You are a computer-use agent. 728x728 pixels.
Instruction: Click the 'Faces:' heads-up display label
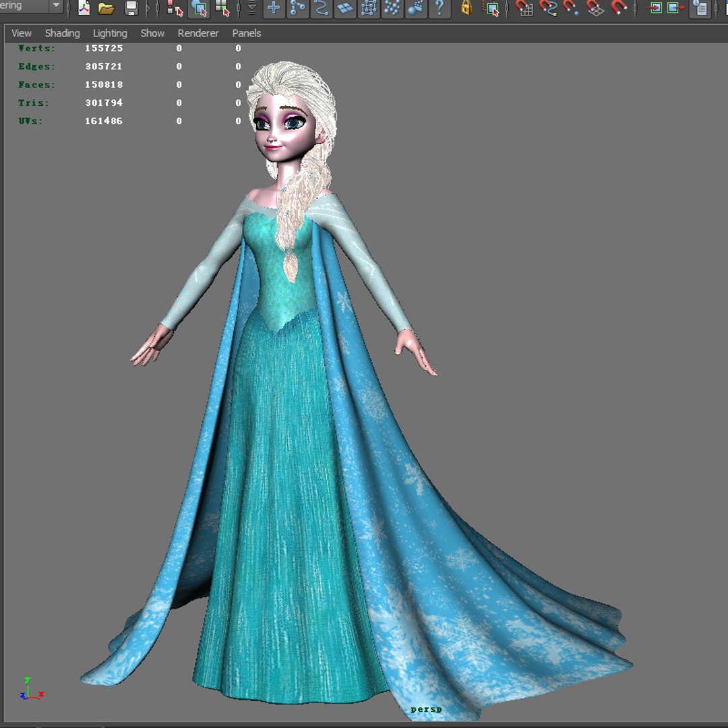pos(36,84)
